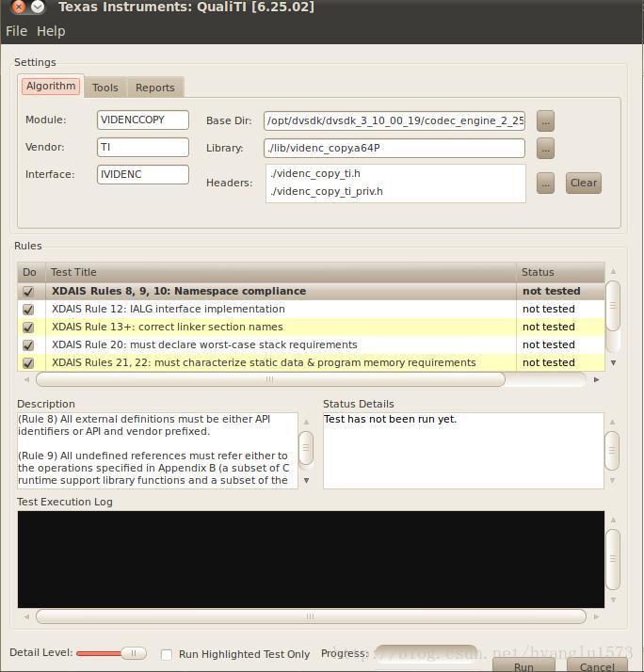The height and width of the screenshot is (672, 644).
Task: Click the Test Title column header
Action: click(281, 272)
